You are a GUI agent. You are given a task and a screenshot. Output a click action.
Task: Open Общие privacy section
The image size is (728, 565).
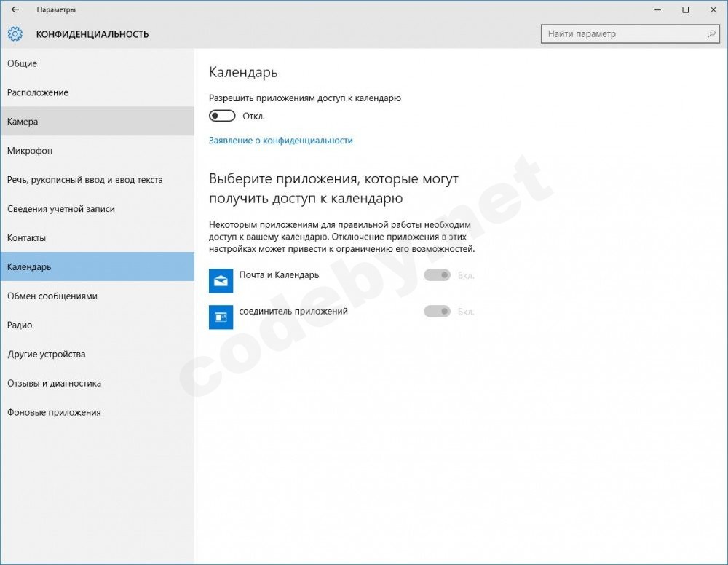(97, 63)
